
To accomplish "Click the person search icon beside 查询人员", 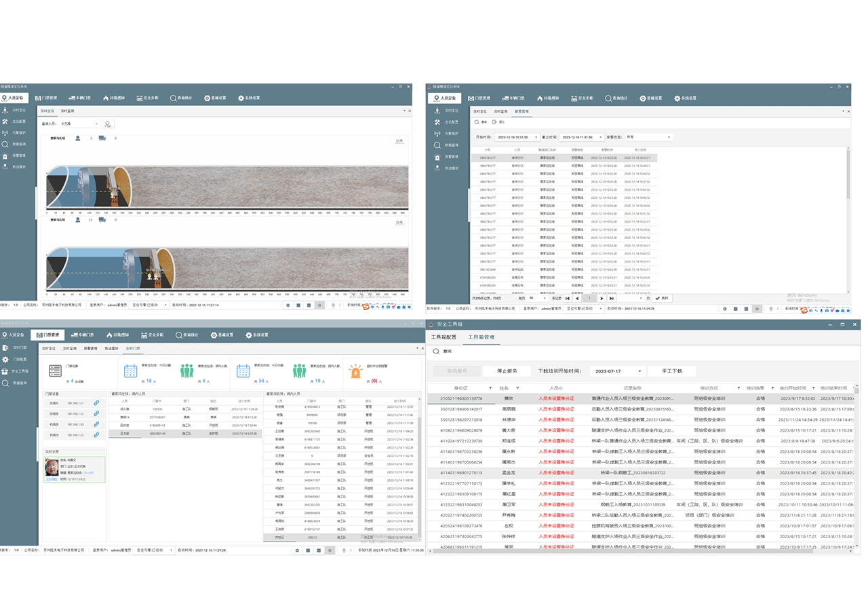I will tap(107, 124).
